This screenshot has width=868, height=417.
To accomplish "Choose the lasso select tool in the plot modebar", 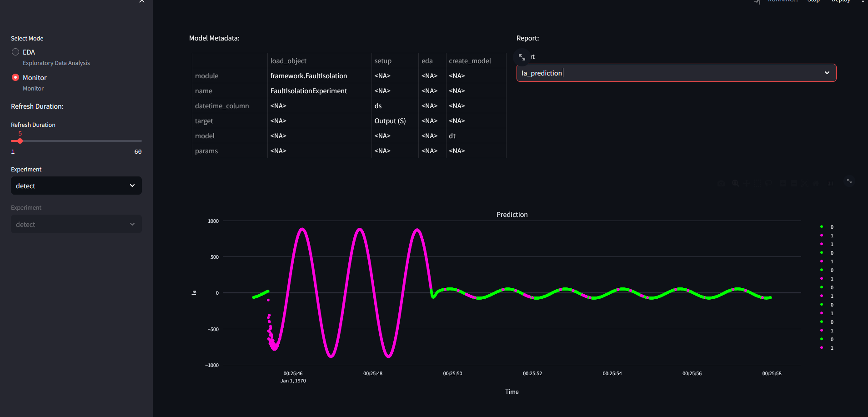I will (x=768, y=183).
